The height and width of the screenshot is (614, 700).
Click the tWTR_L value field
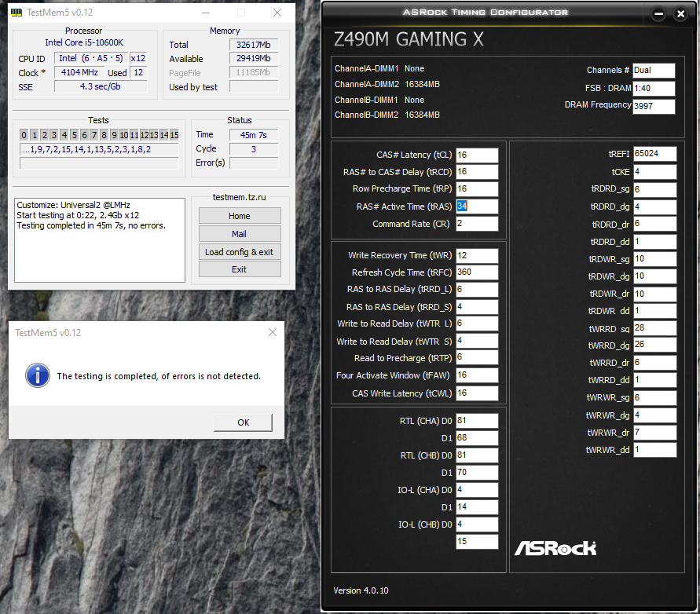[477, 323]
